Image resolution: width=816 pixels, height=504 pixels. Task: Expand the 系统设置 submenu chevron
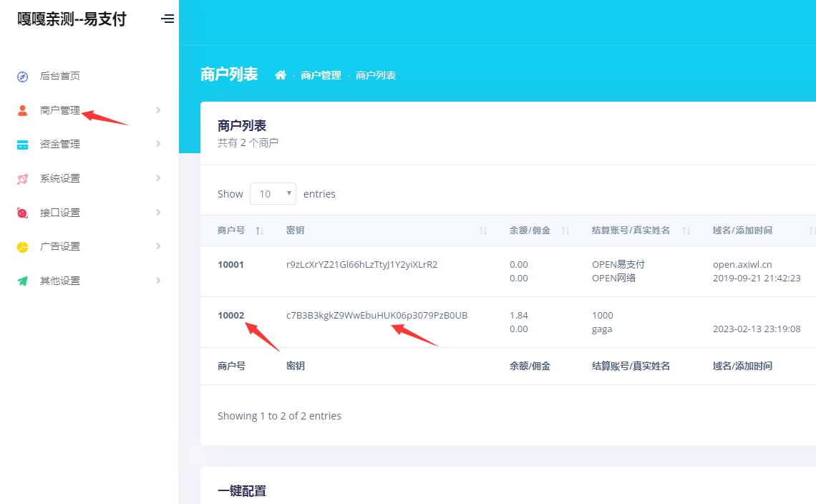(x=158, y=178)
